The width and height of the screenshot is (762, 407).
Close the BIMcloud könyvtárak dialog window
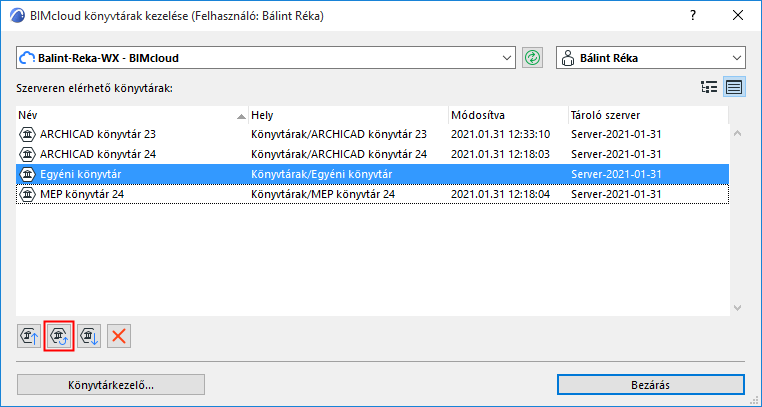click(x=738, y=16)
